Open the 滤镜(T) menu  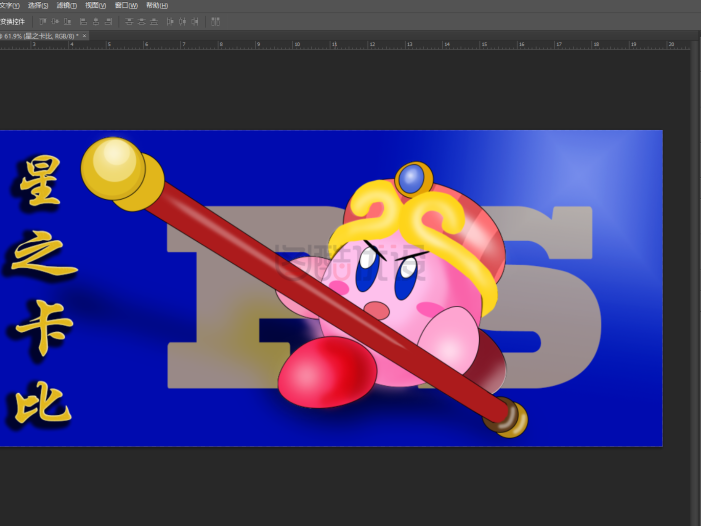click(67, 5)
